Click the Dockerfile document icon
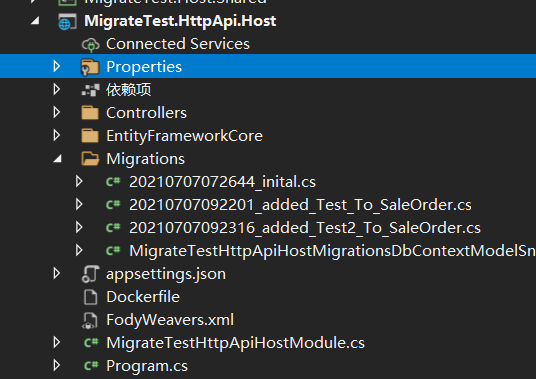536x379 pixels. point(91,297)
